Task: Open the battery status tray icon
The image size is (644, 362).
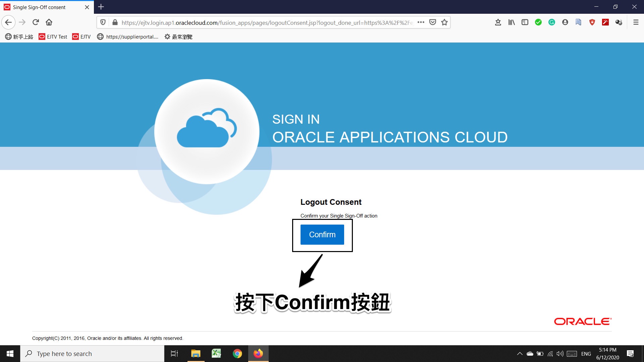Action: click(540, 354)
